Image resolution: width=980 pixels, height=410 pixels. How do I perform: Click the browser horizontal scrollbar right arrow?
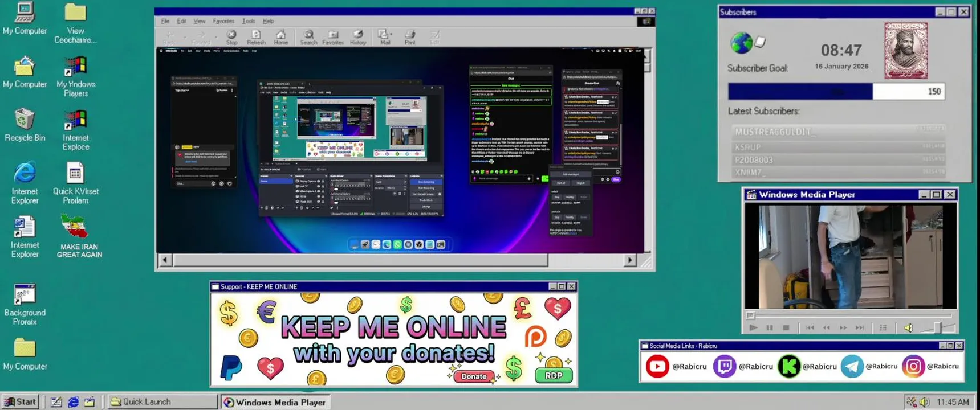[x=630, y=260]
